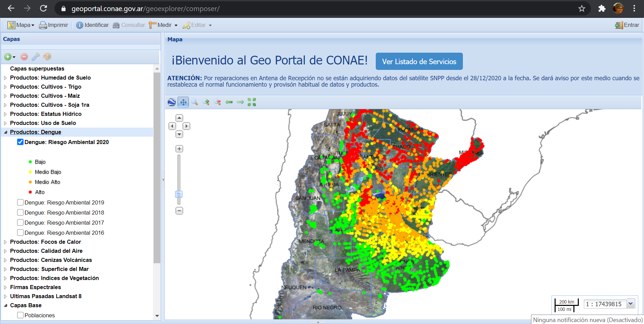Check the Poblaciones base layer
This screenshot has width=644, height=324.
(x=21, y=315)
